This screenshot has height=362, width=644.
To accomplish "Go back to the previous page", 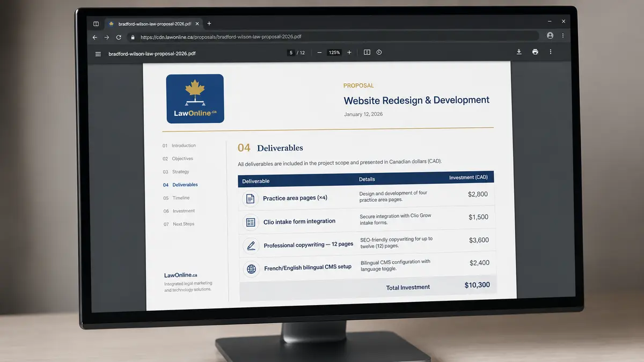I will tap(95, 38).
